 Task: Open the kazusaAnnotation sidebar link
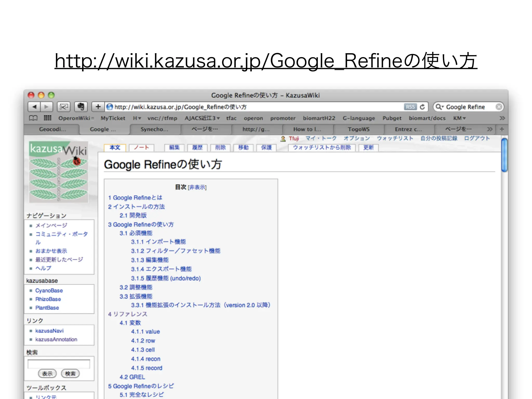point(56,340)
